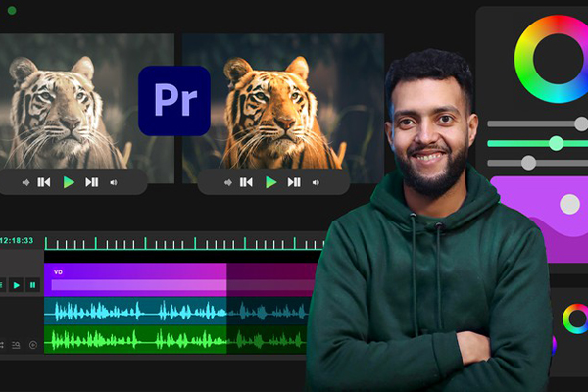The height and width of the screenshot is (392, 588).
Task: Click the lower gray slider handle
Action: pos(528,163)
